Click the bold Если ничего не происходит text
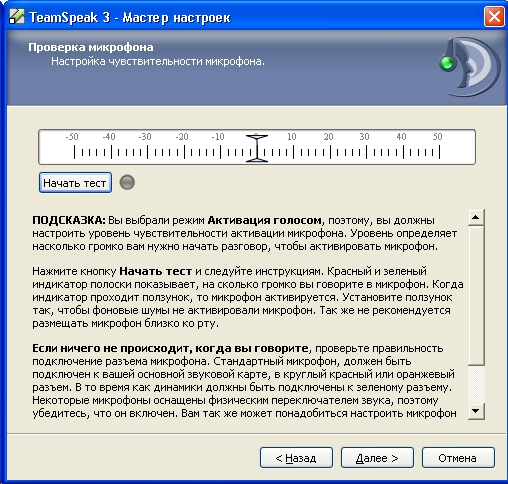 [x=170, y=348]
